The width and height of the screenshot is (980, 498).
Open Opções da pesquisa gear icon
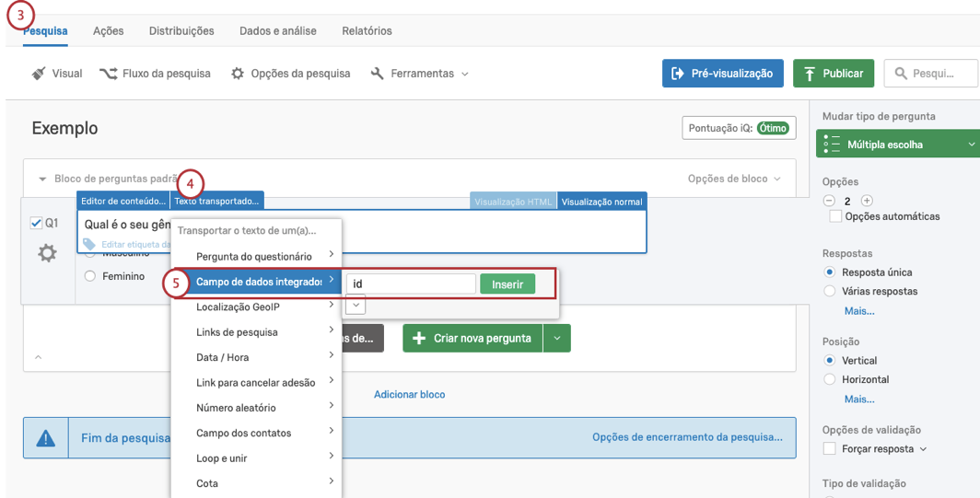[x=238, y=74]
